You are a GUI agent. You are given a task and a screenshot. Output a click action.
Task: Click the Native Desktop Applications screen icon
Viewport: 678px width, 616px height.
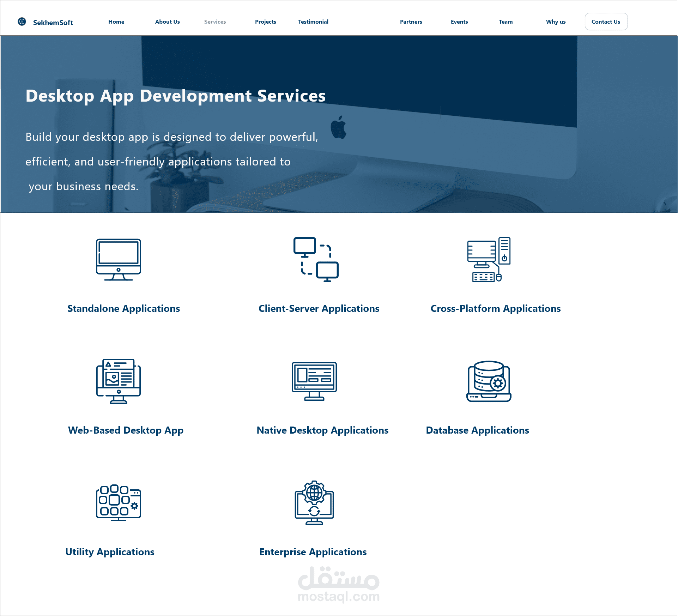(314, 381)
